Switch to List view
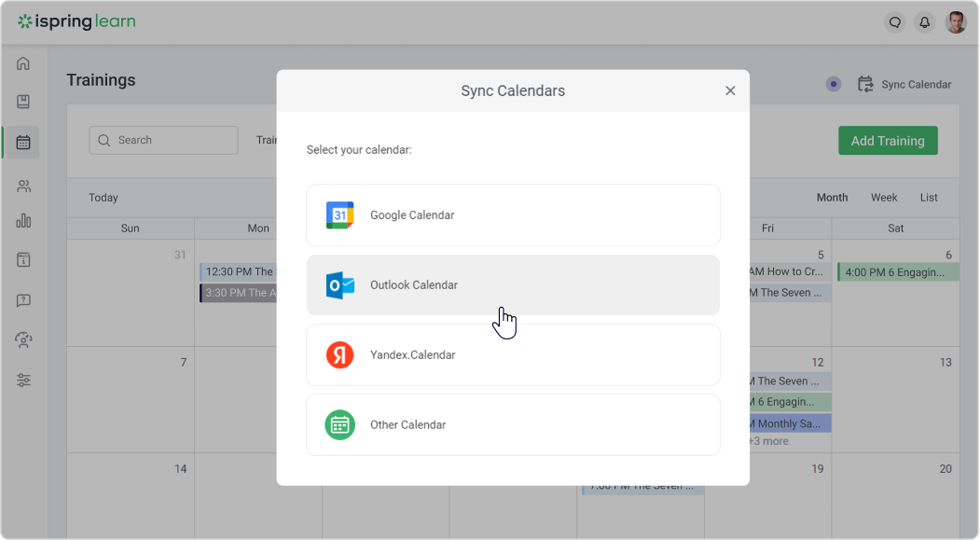The width and height of the screenshot is (980, 540). click(x=929, y=198)
